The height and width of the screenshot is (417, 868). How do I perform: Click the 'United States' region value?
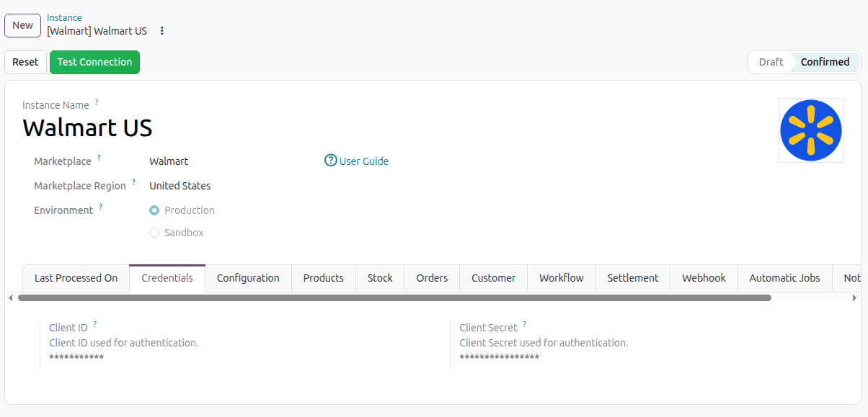tap(180, 186)
